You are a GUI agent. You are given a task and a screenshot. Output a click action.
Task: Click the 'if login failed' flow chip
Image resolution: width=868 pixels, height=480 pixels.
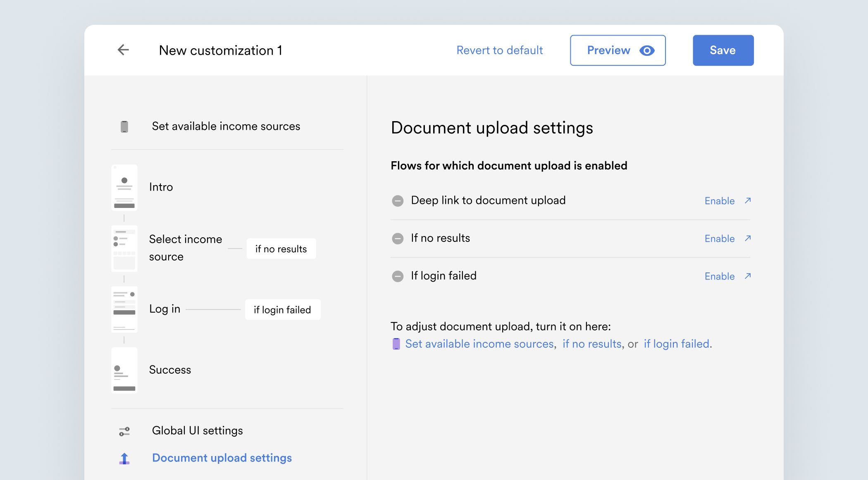(x=282, y=310)
